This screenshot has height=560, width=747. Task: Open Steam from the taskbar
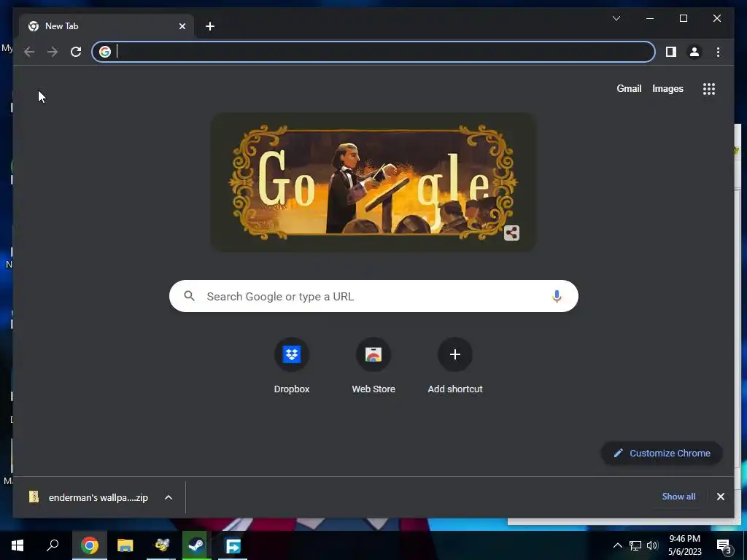[196, 545]
